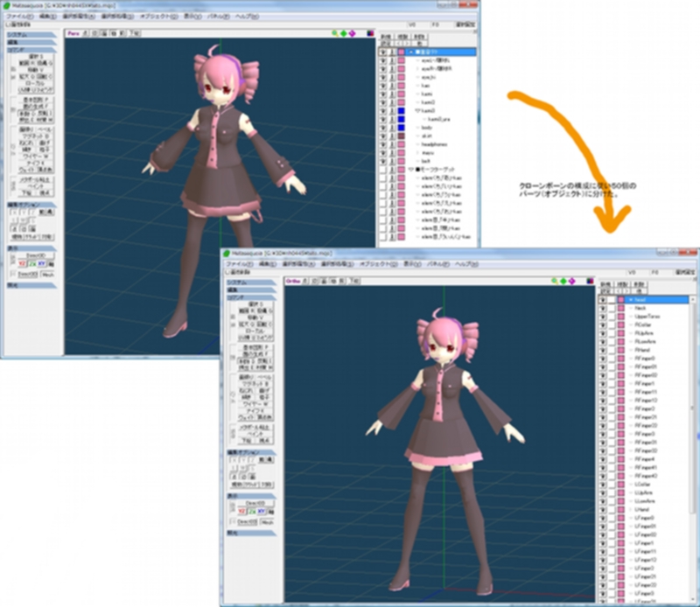Viewport: 700px width, 607px height.
Task: Click the dark pink color swatch of skirt object
Action: point(402,136)
